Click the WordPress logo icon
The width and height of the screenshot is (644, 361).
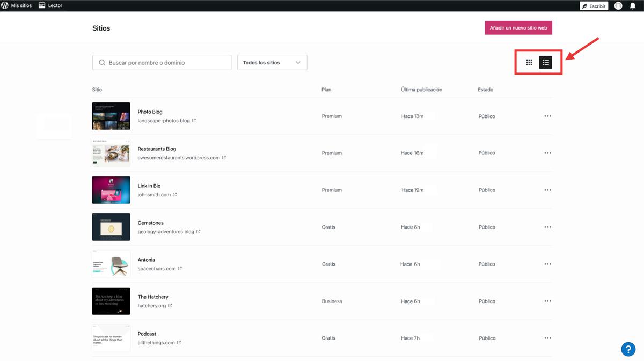click(x=5, y=5)
